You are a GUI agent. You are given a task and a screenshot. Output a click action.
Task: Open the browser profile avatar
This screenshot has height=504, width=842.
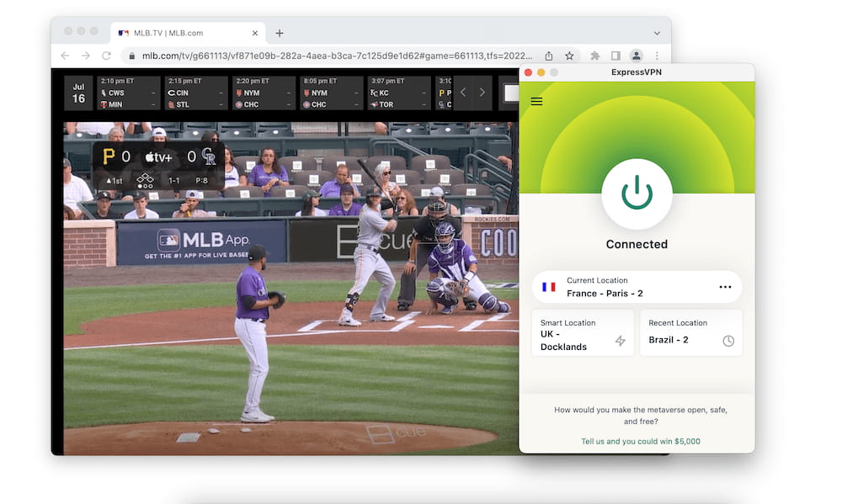636,56
